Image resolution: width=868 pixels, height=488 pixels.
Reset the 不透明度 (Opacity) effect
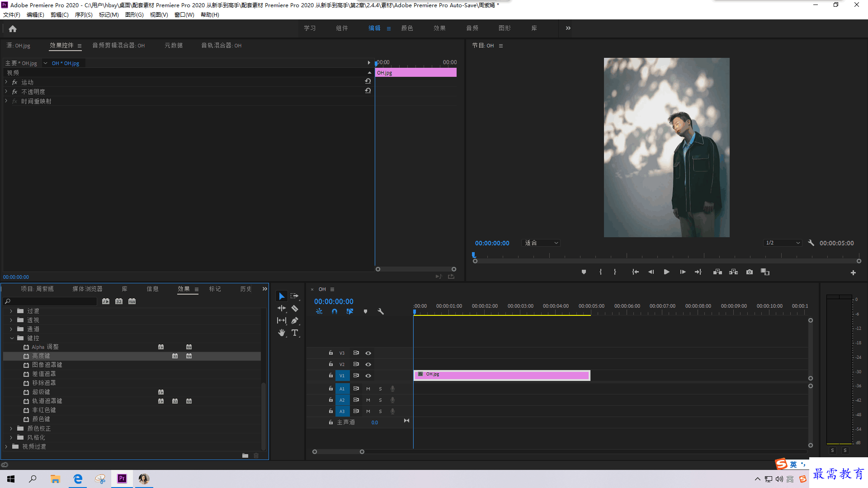tap(368, 91)
